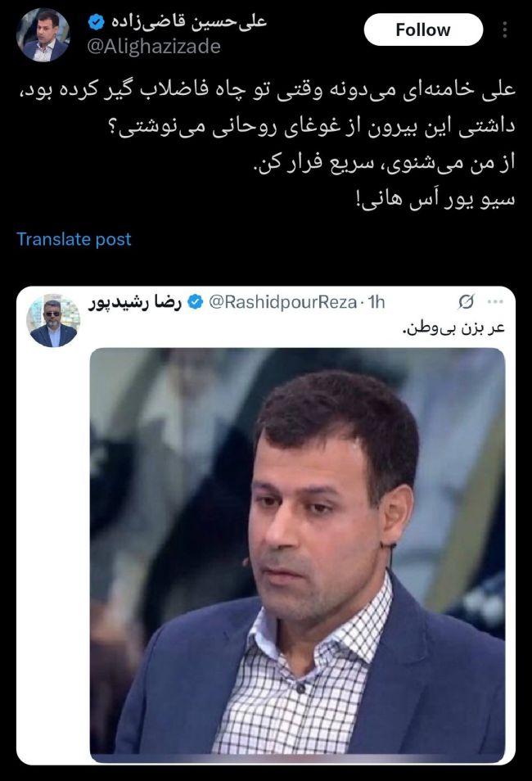Image resolution: width=532 pixels, height=781 pixels.
Task: Open the quoted post's author avatar
Action: coord(53,320)
